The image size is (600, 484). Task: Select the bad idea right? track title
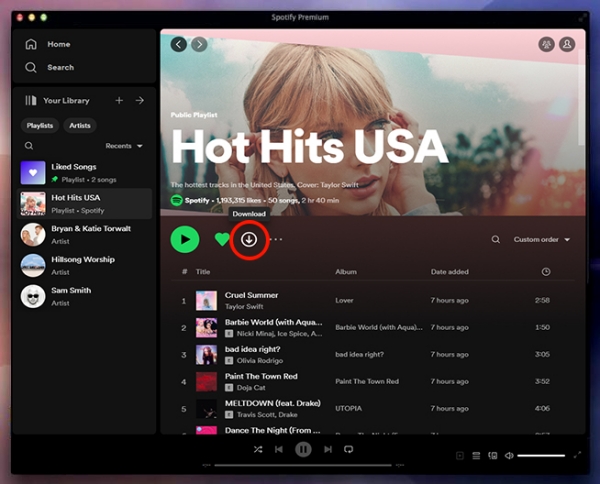[x=253, y=349]
